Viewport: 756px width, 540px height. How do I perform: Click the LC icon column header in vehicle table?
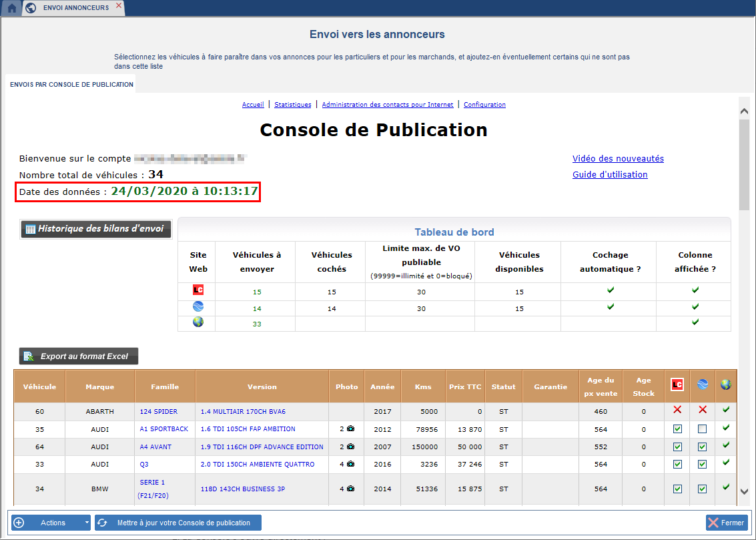(677, 384)
